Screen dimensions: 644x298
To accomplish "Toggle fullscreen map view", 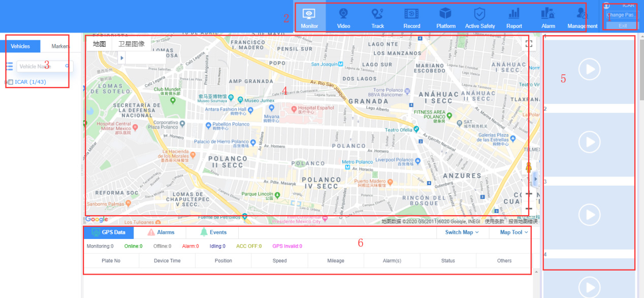I will click(529, 44).
